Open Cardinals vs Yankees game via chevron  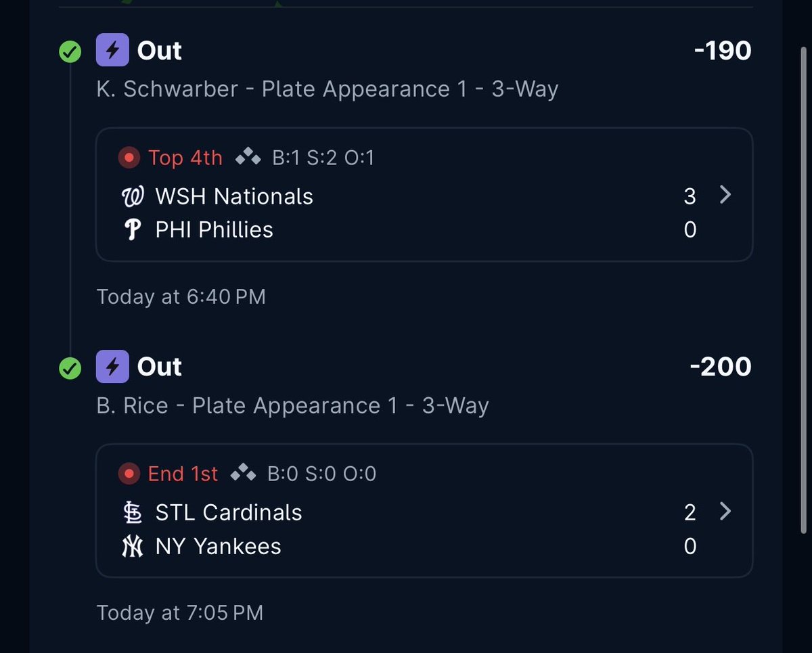(725, 512)
